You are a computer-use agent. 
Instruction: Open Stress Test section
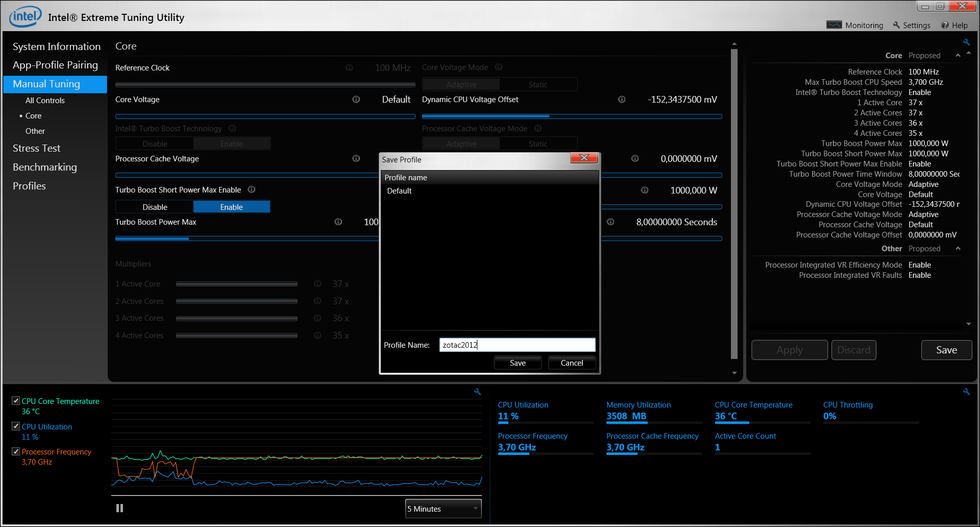pos(37,148)
